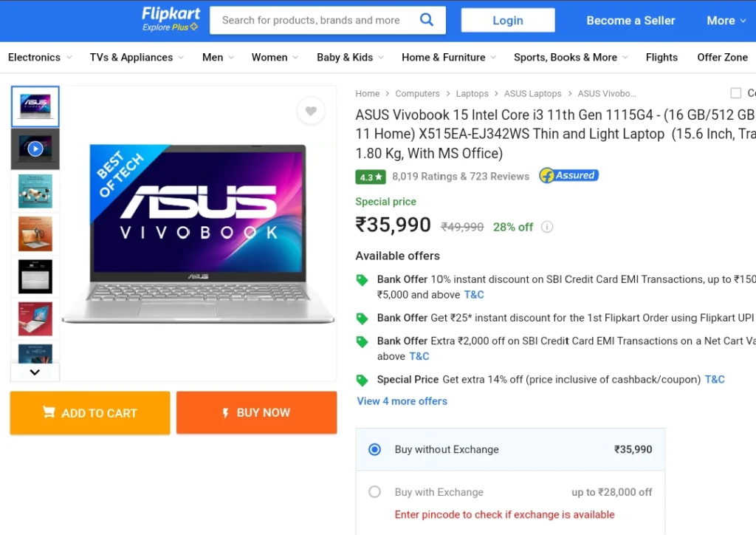Image resolution: width=756 pixels, height=535 pixels.
Task: Select Buy with Exchange radio button
Action: click(374, 492)
